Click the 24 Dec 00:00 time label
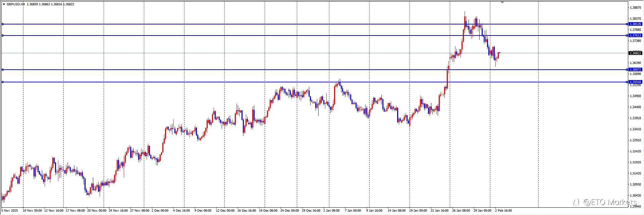 pyautogui.click(x=290, y=211)
